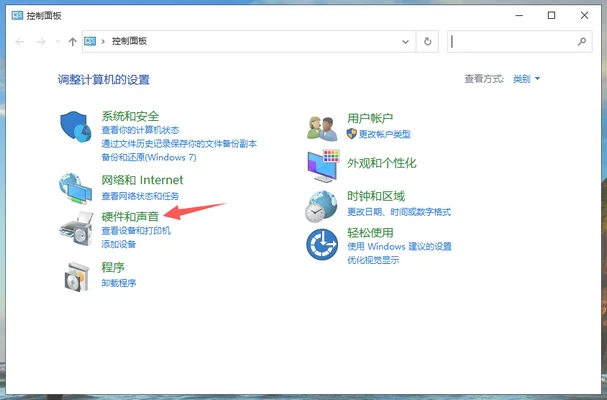Open 更改日期、时间或数字格式 link
607x400 pixels.
pyautogui.click(x=399, y=212)
